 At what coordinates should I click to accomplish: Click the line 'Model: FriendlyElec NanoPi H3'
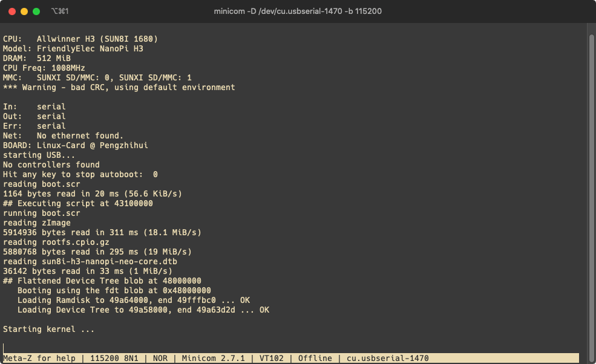73,48
